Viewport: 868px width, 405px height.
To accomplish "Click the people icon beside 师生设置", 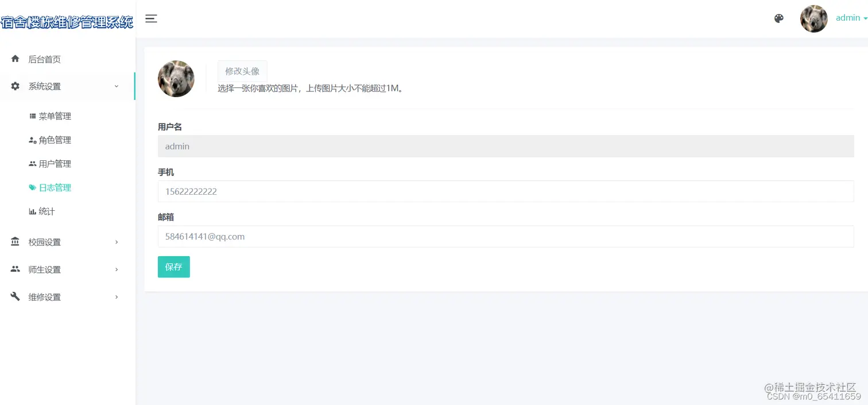I will tap(15, 269).
